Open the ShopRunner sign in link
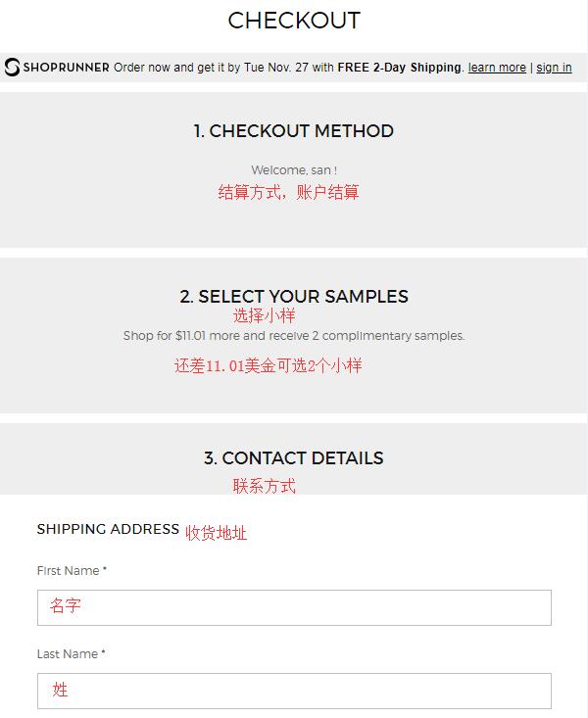The width and height of the screenshot is (588, 718). [554, 68]
